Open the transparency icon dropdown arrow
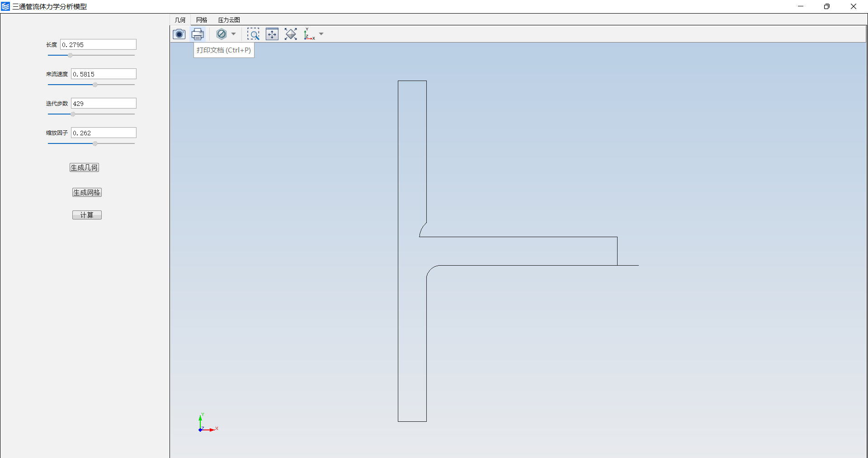The image size is (868, 458). coord(233,34)
